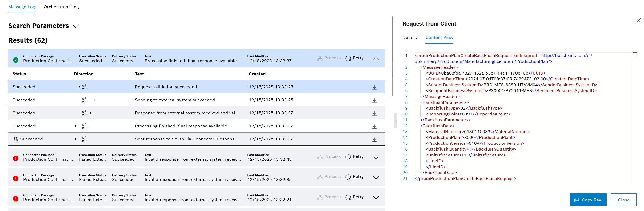
Task: Click the green success status icon
Action: tap(16, 60)
